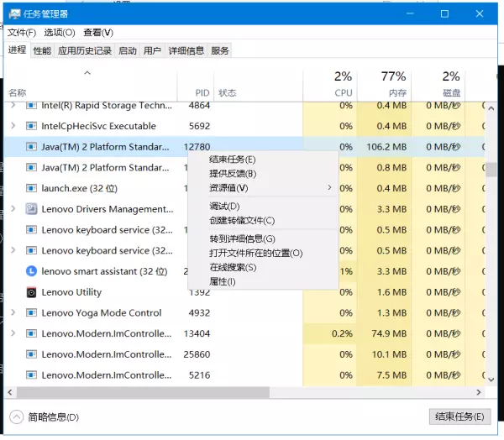This screenshot has width=504, height=440.
Task: Sort by the 状态 column header
Action: [x=259, y=86]
